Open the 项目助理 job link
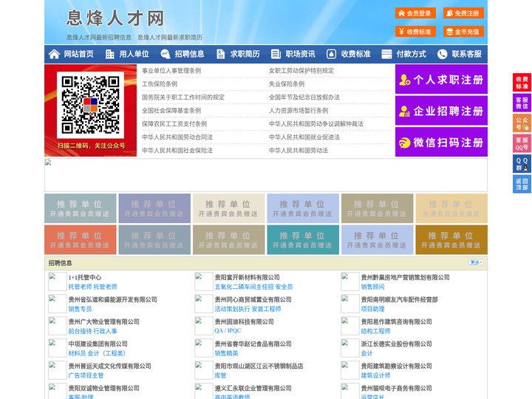The width and height of the screenshot is (532, 399). (373, 309)
